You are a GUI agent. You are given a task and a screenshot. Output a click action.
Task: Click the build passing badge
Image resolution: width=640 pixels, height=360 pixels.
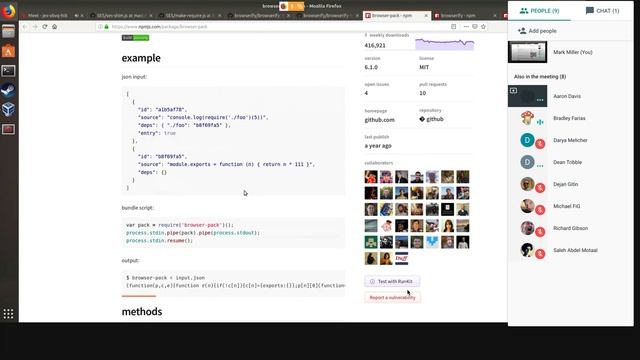coord(136,38)
